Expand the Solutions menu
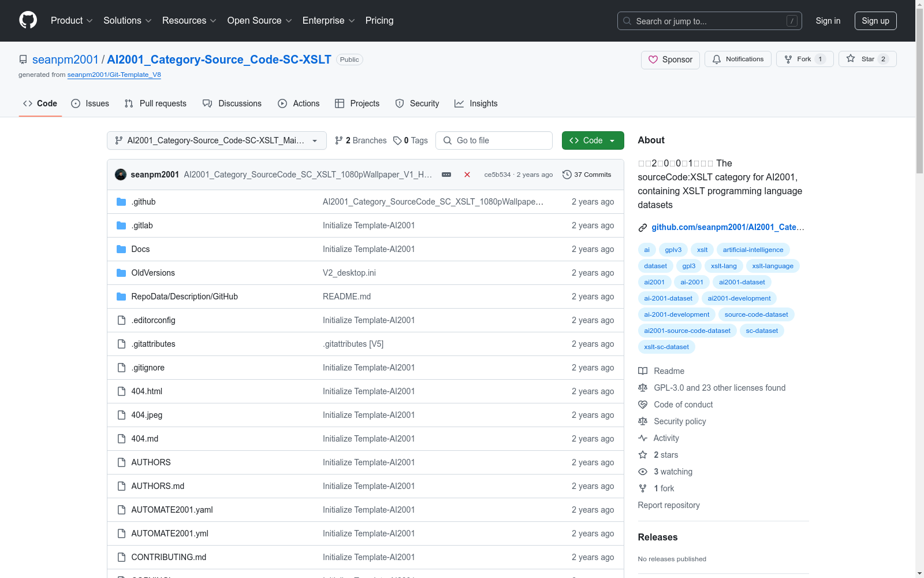The width and height of the screenshot is (924, 578). 128,21
